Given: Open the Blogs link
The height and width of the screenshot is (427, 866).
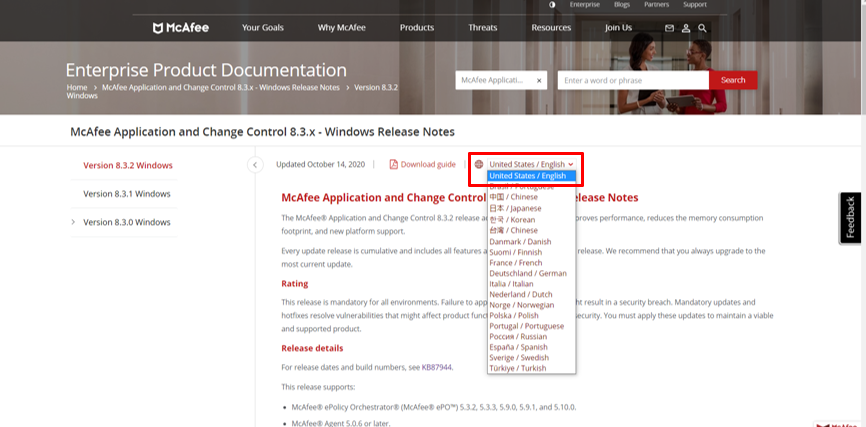Looking at the screenshot, I should tap(622, 4).
